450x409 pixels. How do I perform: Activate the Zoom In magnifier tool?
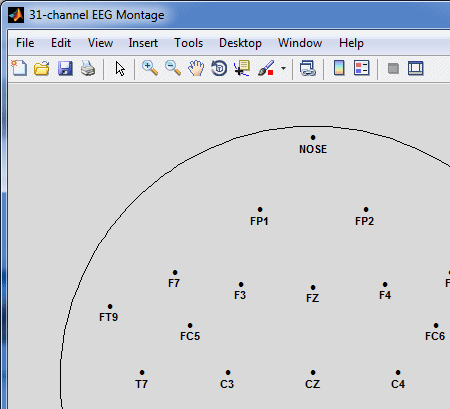[150, 68]
